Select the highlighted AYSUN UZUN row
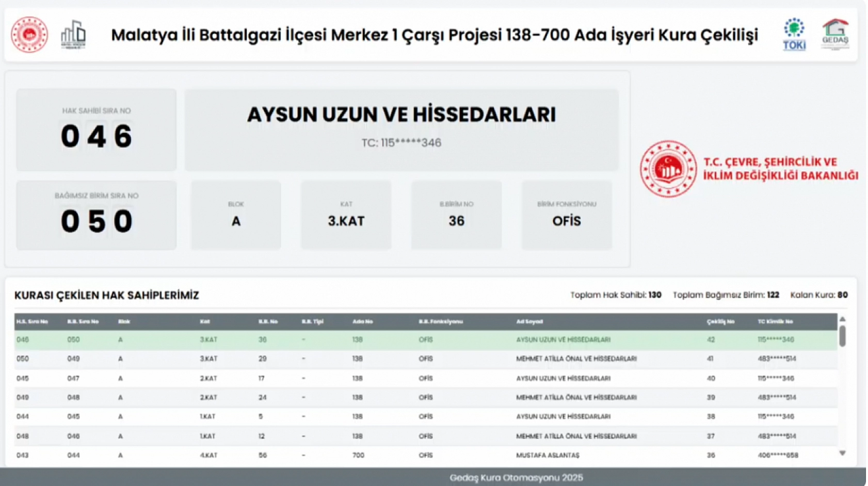Viewport: 868px width, 486px height. coord(361,339)
